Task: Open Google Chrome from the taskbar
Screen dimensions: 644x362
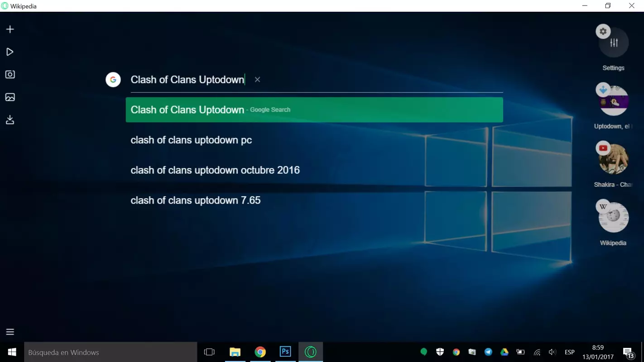Action: point(260,352)
